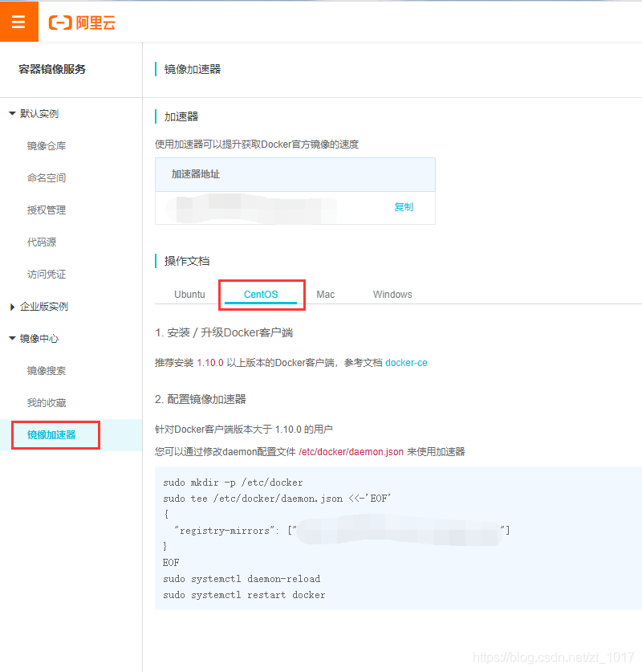This screenshot has height=672, width=642.
Task: Click the red 1.10.0 version text
Action: (210, 363)
